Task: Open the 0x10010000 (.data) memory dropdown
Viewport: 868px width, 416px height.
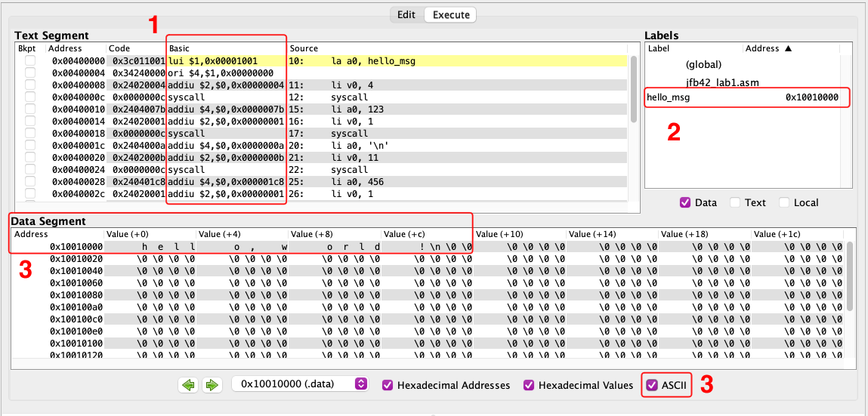Action: [x=300, y=384]
